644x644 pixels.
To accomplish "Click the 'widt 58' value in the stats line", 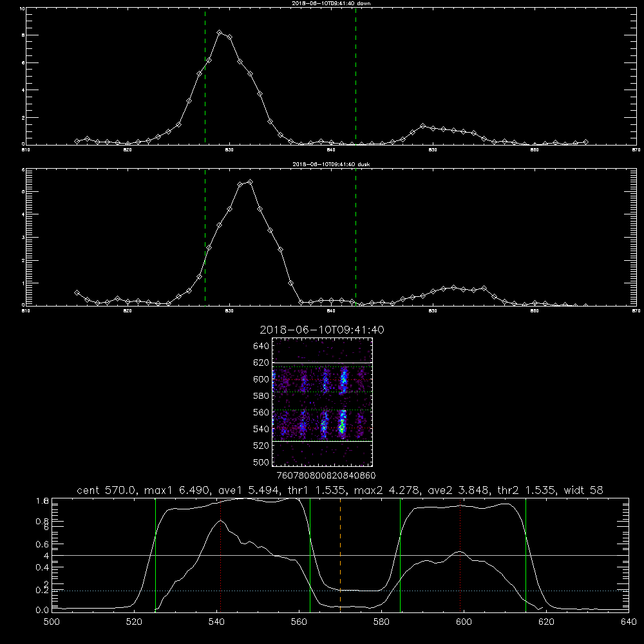I will point(583,490).
